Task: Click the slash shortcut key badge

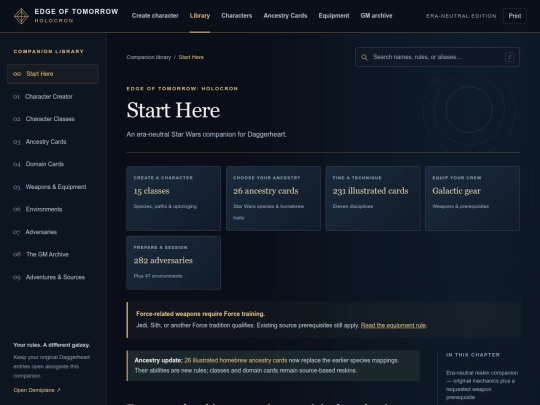Action: (x=510, y=57)
